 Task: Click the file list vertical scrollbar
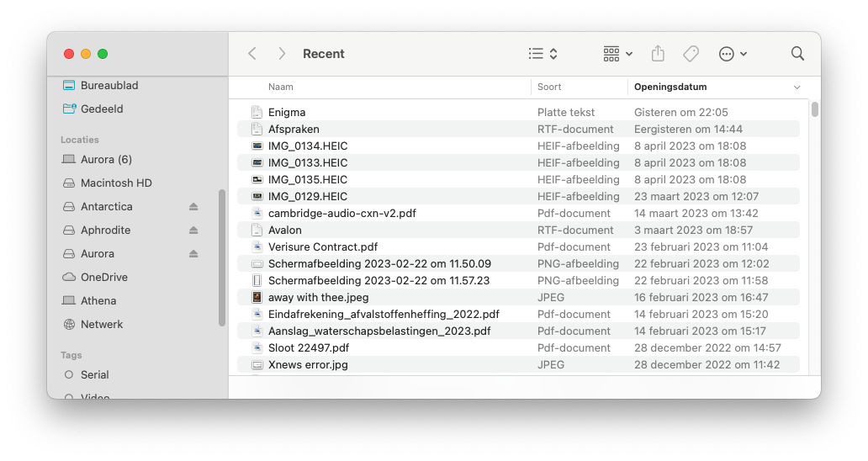pos(814,109)
